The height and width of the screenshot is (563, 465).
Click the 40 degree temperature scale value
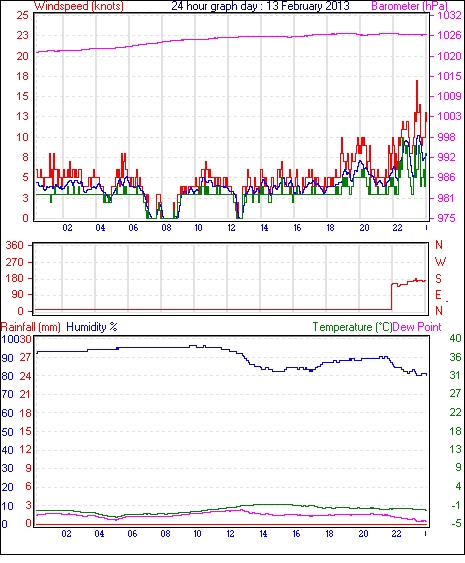455,338
